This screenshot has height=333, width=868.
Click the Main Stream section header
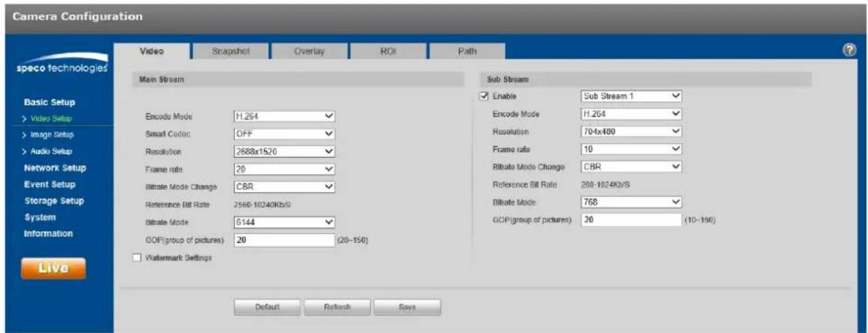(297, 80)
